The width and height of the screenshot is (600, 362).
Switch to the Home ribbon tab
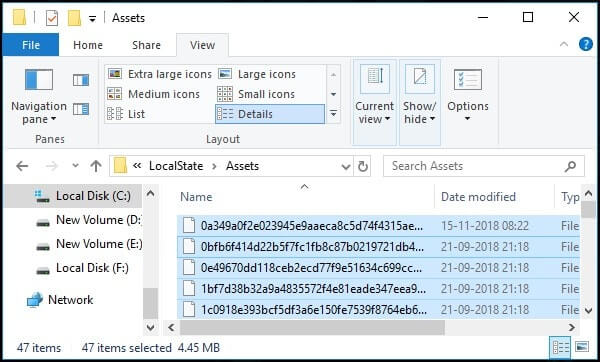click(88, 45)
